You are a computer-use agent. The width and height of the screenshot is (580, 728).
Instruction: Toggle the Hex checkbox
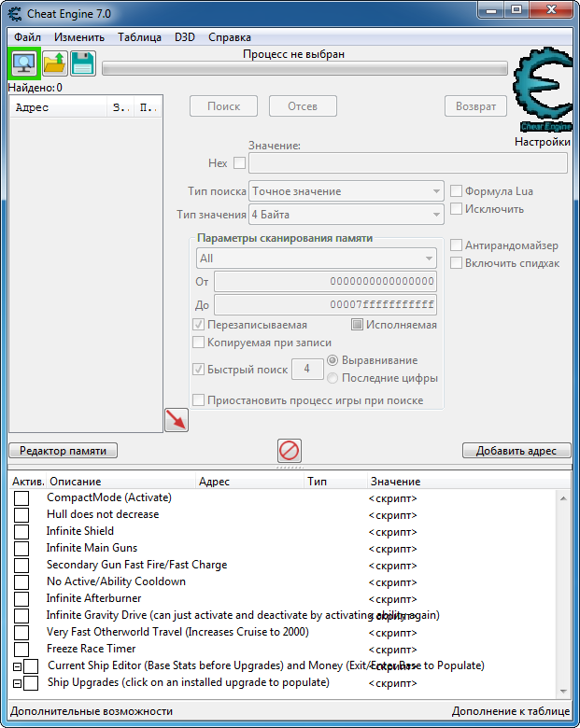click(x=239, y=163)
